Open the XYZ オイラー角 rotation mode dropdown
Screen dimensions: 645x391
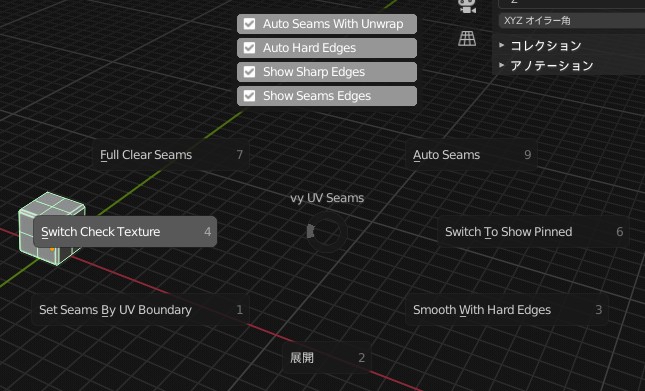572,21
